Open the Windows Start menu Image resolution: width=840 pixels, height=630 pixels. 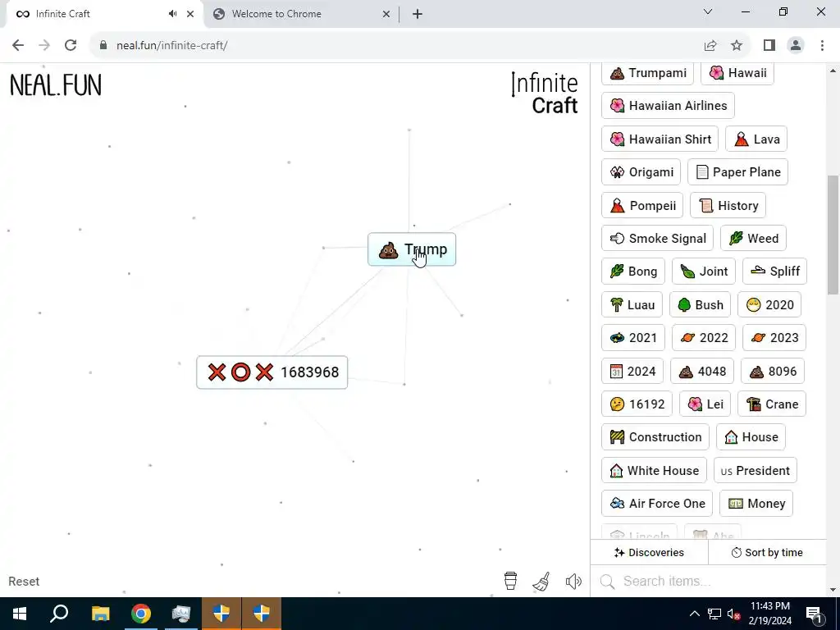click(20, 614)
